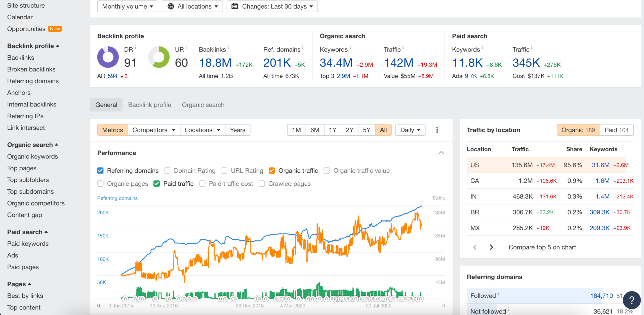This screenshot has width=644, height=315.
Task: Click the Ref. domains info icon
Action: point(303,47)
